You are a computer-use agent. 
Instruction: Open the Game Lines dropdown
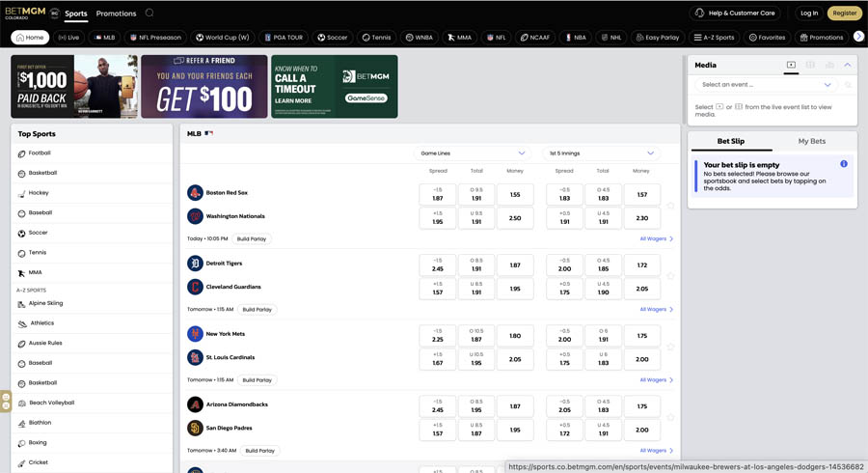[473, 153]
